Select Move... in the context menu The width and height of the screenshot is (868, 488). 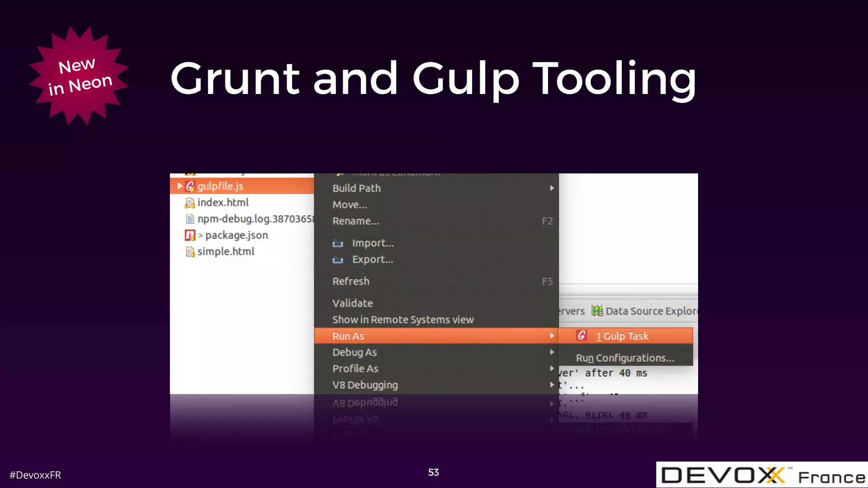[x=436, y=205]
